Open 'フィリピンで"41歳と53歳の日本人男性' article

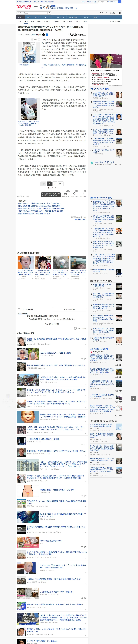pyautogui.click(x=56, y=528)
